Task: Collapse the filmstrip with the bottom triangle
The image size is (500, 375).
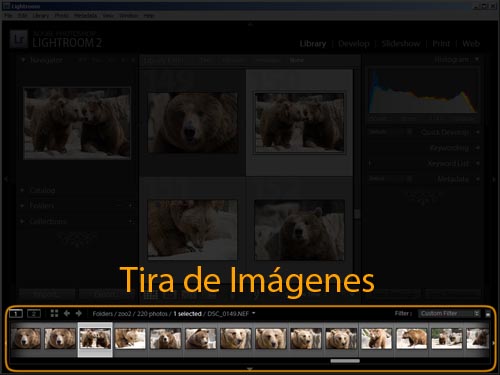Action: [250, 369]
